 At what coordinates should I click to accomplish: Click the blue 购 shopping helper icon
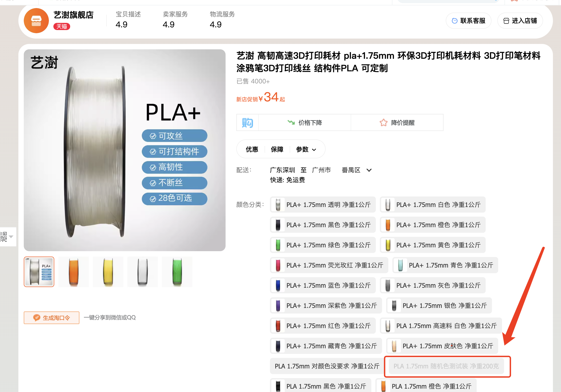pyautogui.click(x=247, y=122)
